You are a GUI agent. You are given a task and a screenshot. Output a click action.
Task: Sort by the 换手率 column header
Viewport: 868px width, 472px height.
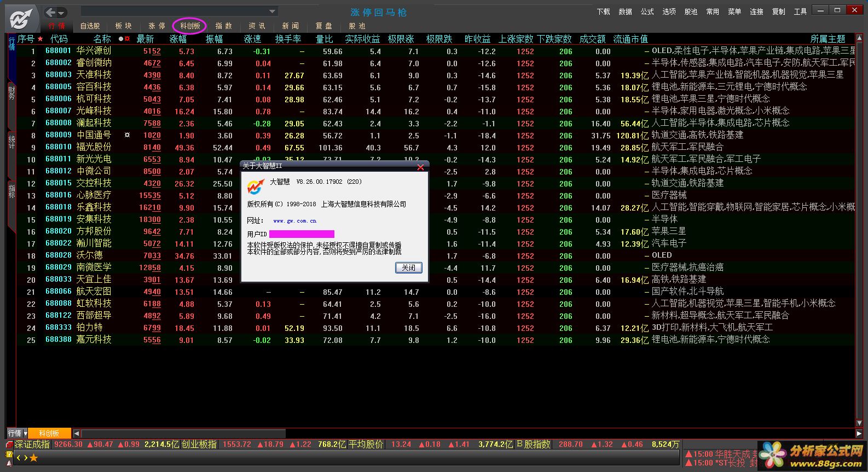pyautogui.click(x=288, y=39)
